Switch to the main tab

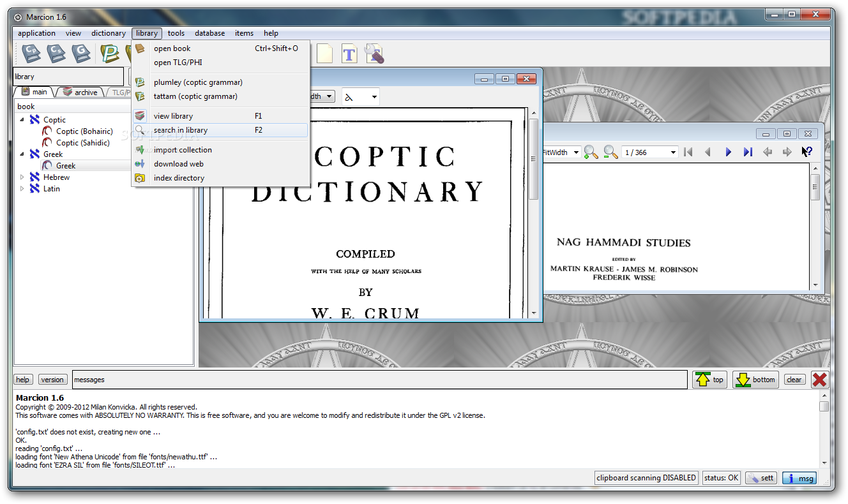coord(34,92)
